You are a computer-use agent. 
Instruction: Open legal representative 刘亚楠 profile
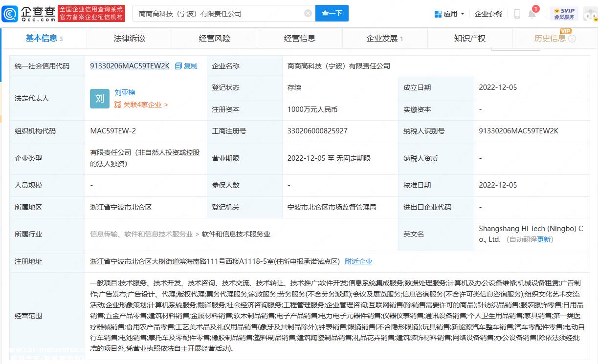pos(125,92)
